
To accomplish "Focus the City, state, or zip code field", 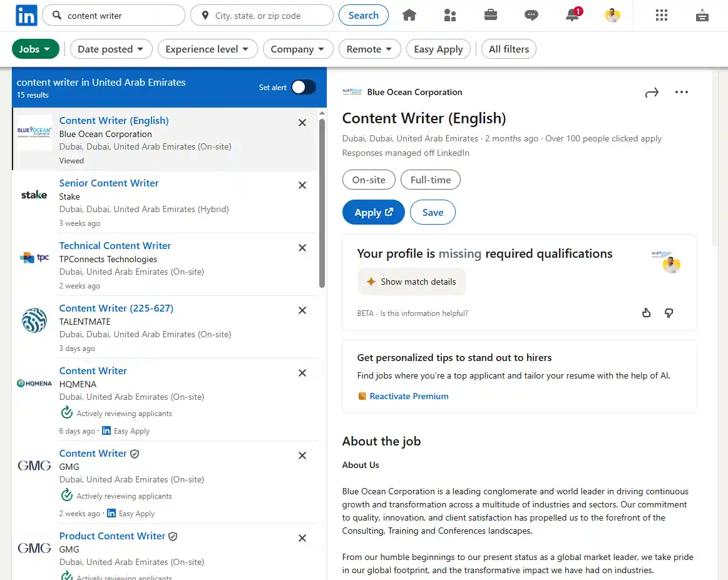I will 262,15.
